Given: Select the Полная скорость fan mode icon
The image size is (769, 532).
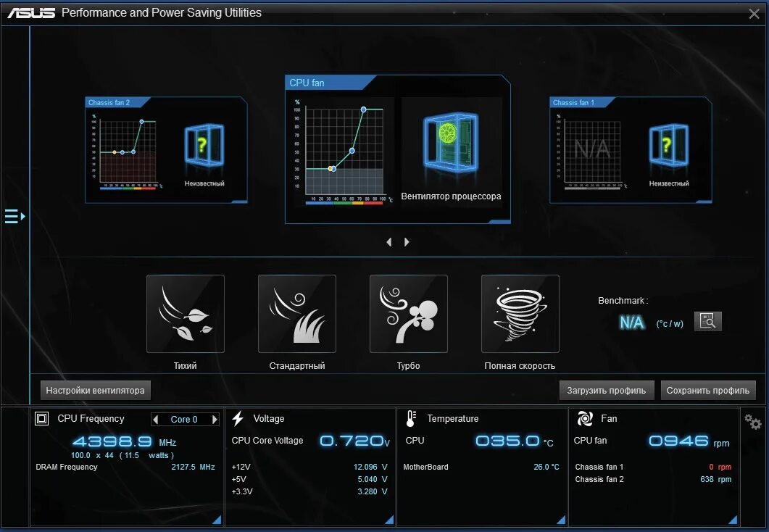Looking at the screenshot, I should click(x=520, y=314).
